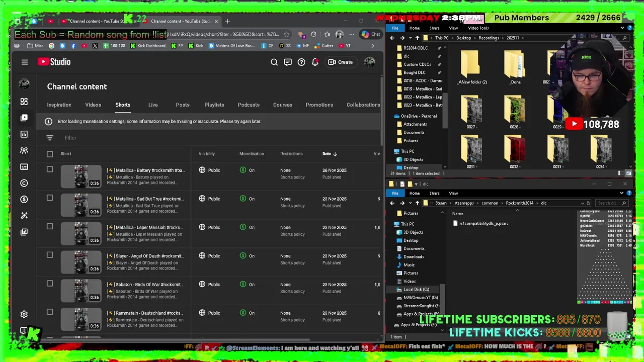Screen dimensions: 644x362
Task: Open Analytics icon in Studio sidebar
Action: coord(24,134)
